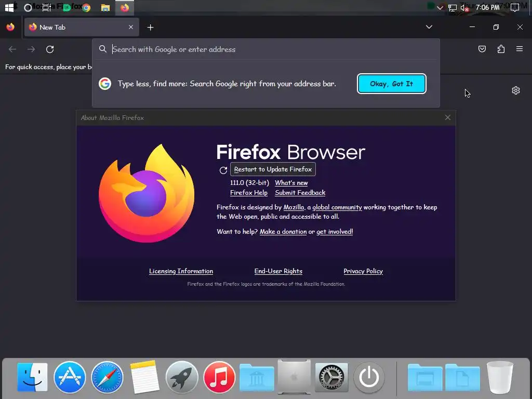The height and width of the screenshot is (399, 532).
Task: Go back to the previous page
Action: tap(12, 49)
